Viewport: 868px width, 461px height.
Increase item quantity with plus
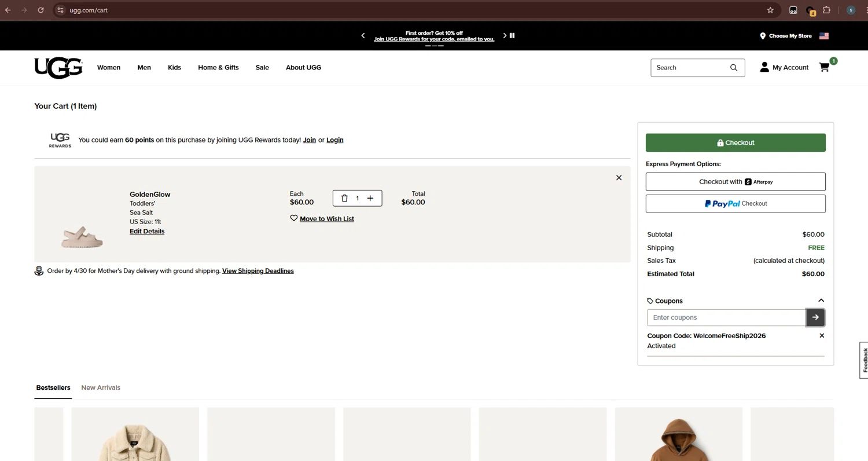[370, 198]
